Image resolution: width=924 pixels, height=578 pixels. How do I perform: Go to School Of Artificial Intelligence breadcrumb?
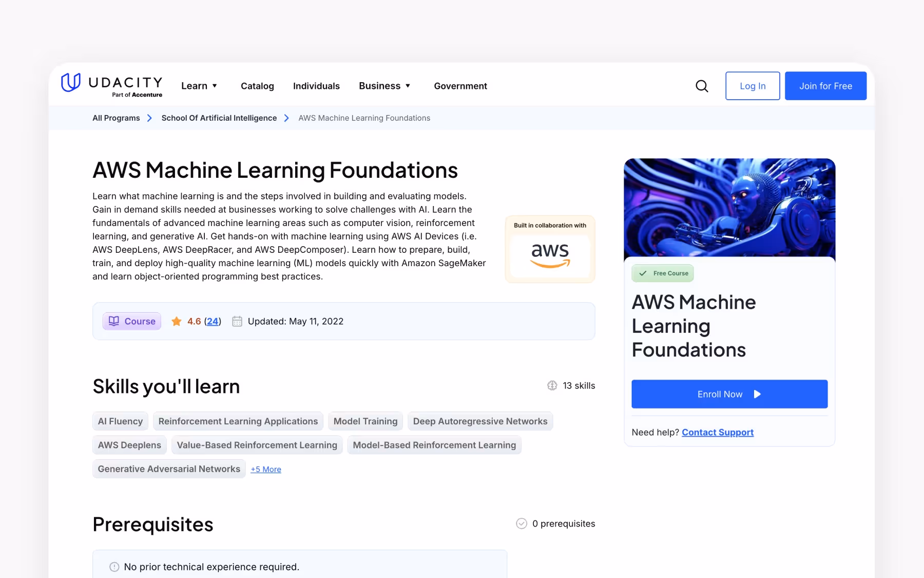pos(219,118)
